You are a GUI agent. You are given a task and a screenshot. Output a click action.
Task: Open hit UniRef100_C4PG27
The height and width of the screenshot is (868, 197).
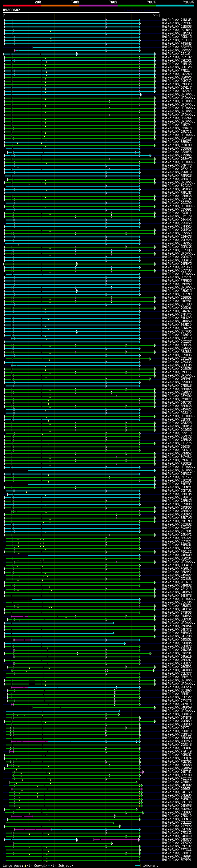coord(176,474)
